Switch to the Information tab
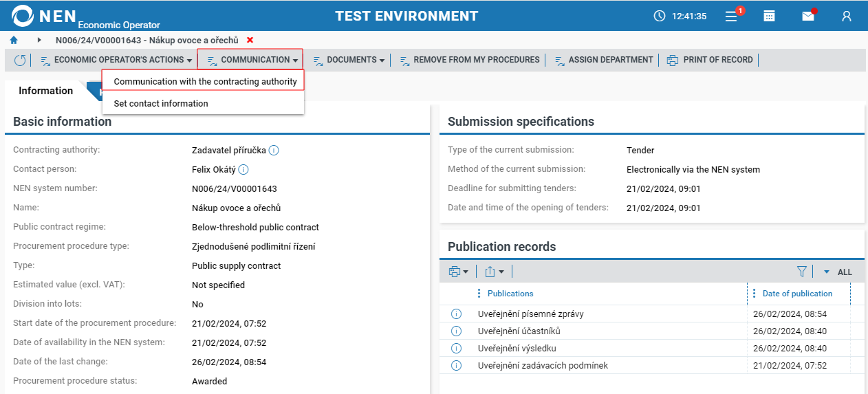This screenshot has height=394, width=868. click(x=45, y=91)
